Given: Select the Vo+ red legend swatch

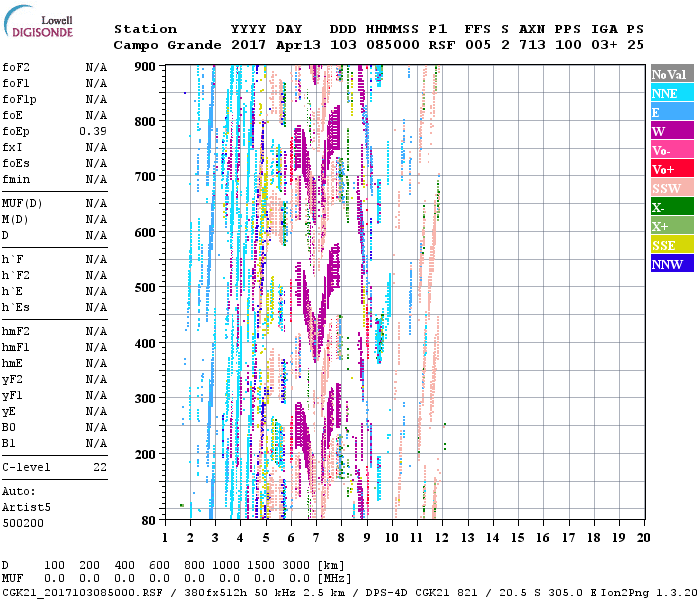Looking at the screenshot, I should click(x=672, y=169).
